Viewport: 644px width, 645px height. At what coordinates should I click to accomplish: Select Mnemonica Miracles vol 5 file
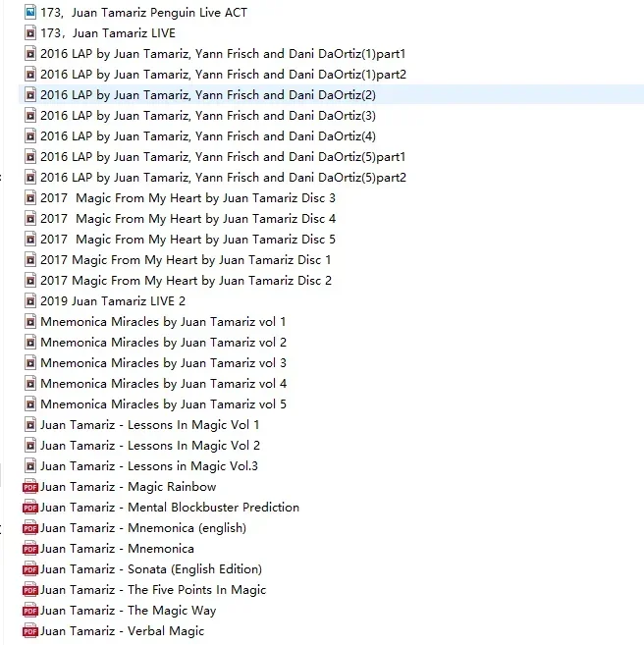(x=163, y=403)
